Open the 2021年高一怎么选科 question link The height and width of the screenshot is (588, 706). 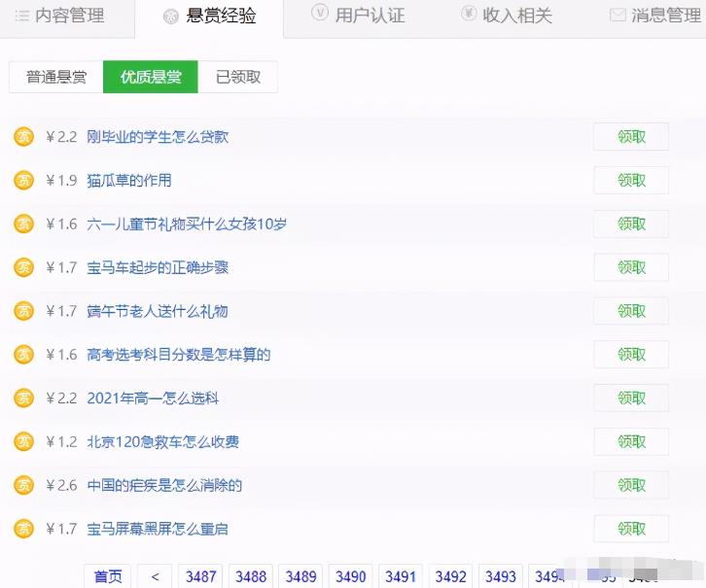(153, 398)
